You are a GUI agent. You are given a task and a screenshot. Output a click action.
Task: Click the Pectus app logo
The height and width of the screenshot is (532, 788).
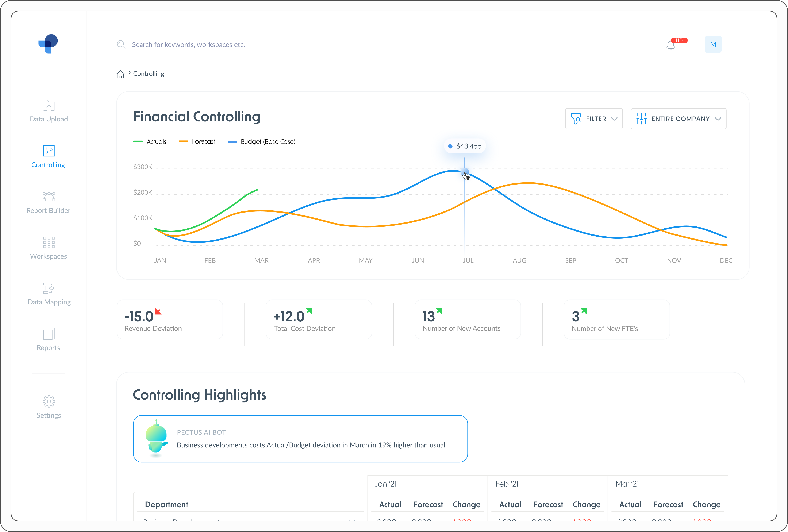pyautogui.click(x=48, y=44)
